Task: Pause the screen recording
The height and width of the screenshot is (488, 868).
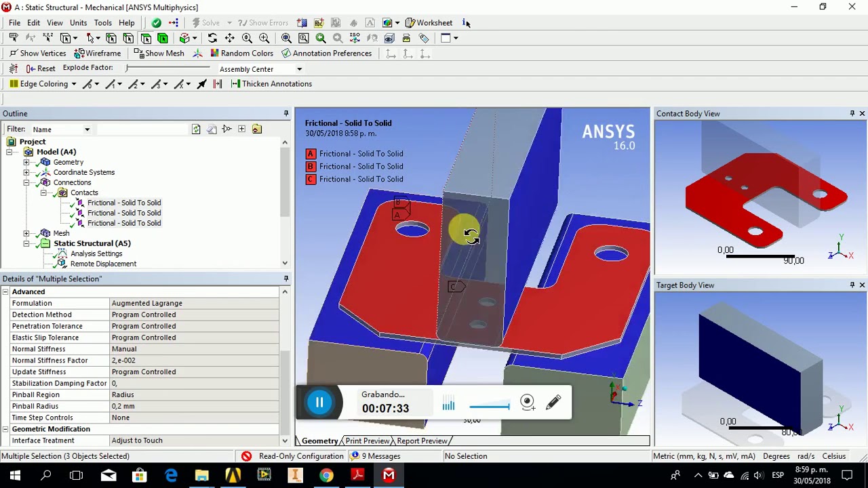Action: click(319, 403)
